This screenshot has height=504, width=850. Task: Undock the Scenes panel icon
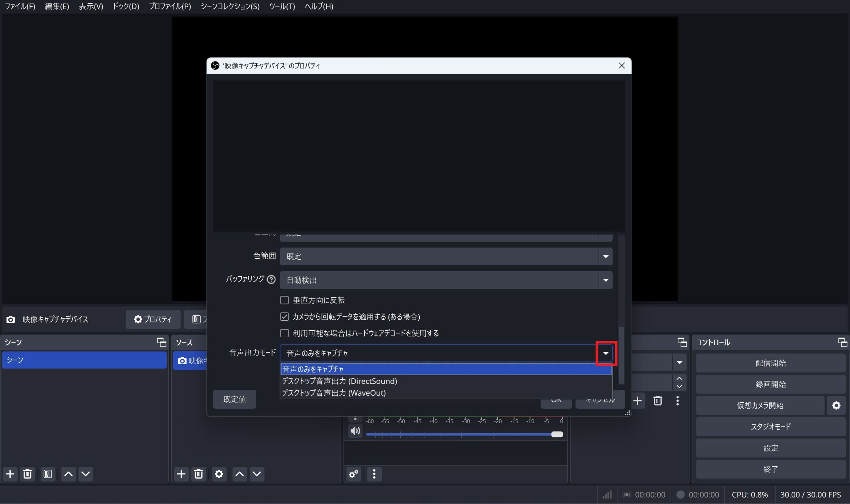162,342
